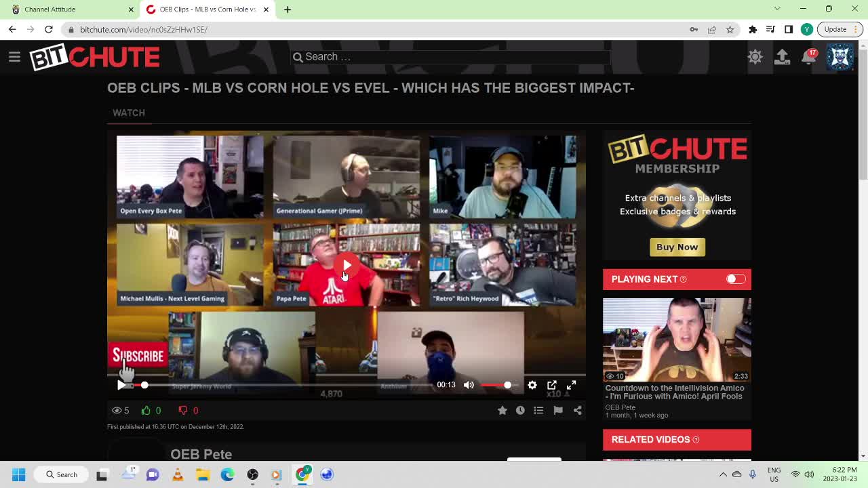Open the taskbar clock and date
The width and height of the screenshot is (868, 488).
[x=840, y=474]
